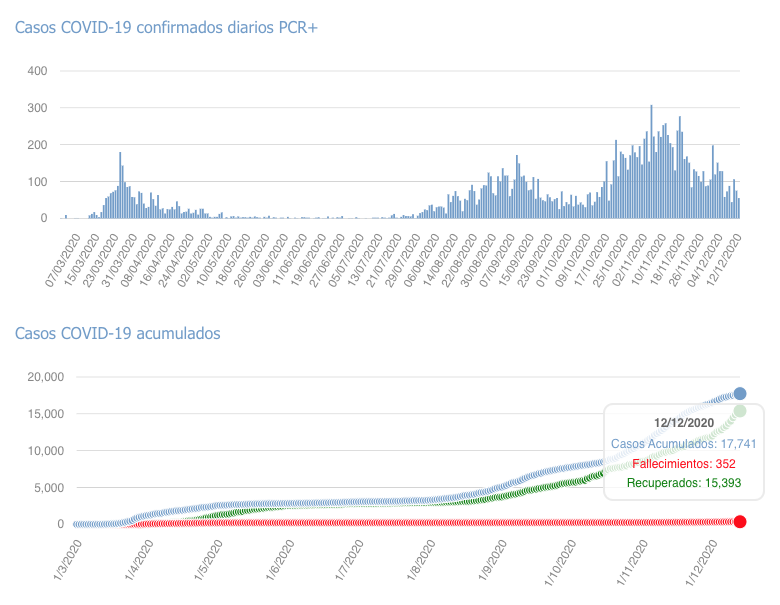Click the large green Recuperados end marker
The width and height of the screenshot is (780, 605).
click(x=740, y=411)
